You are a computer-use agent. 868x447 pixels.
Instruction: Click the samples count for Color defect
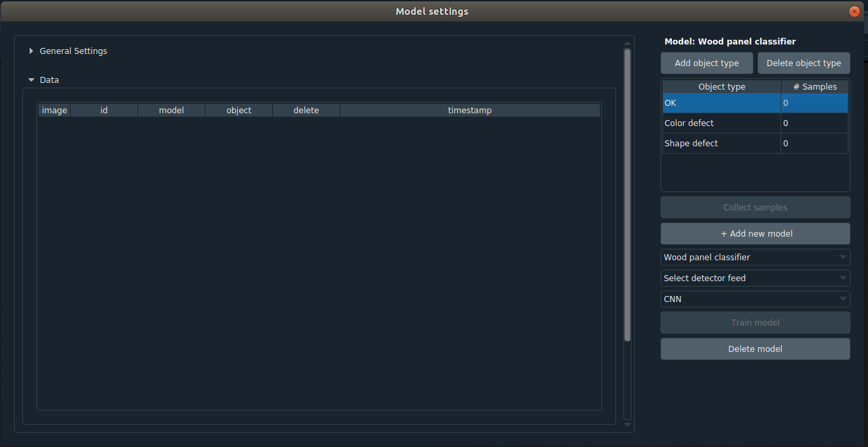tap(815, 123)
